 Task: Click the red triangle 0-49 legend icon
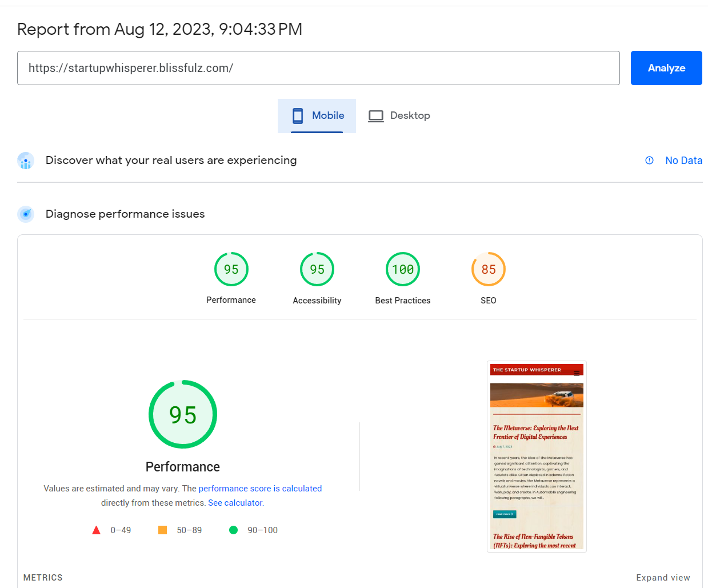coord(96,530)
